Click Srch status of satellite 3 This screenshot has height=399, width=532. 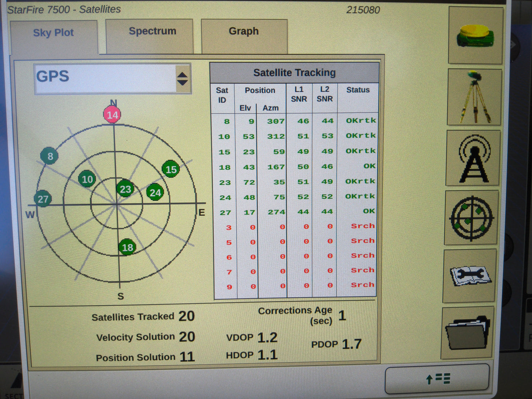363,226
